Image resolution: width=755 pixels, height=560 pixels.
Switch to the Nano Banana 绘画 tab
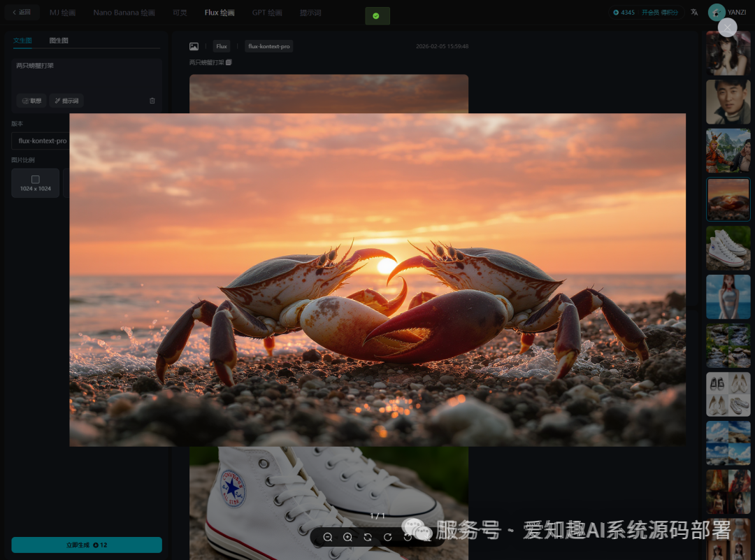[124, 13]
